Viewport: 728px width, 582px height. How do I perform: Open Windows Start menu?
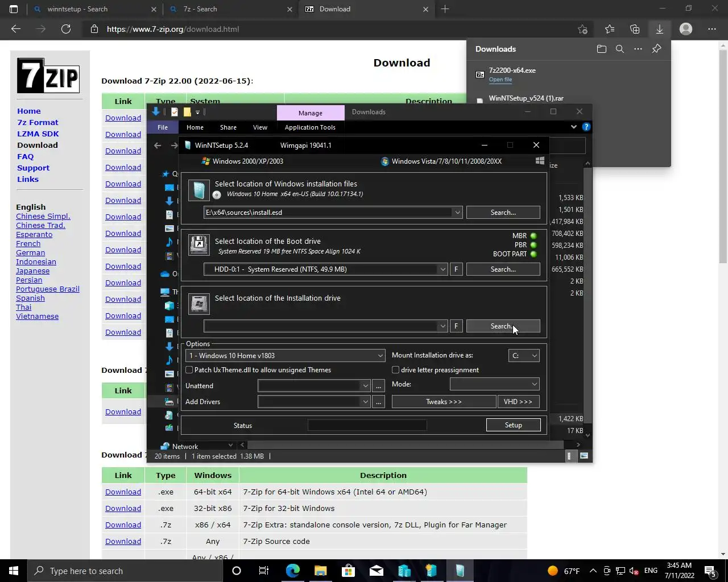click(x=14, y=571)
